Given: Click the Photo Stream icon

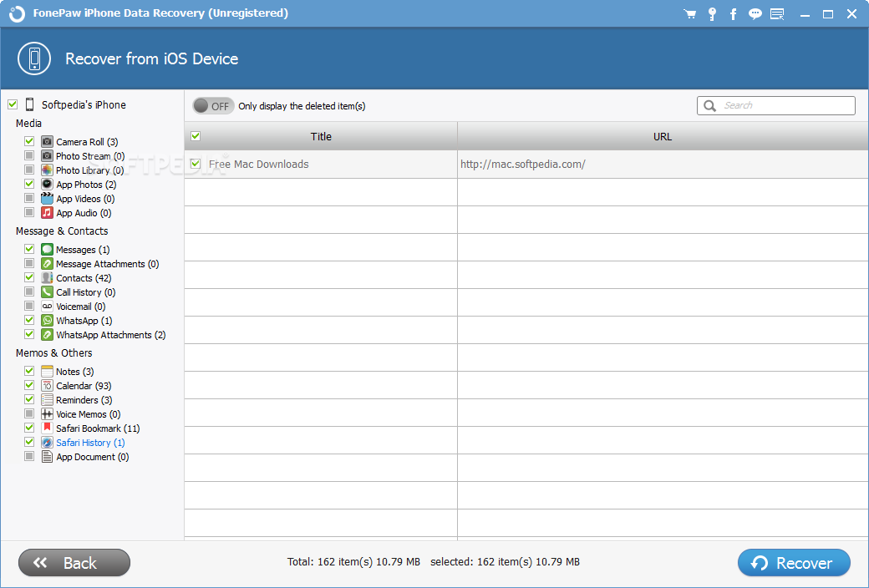Looking at the screenshot, I should [47, 155].
